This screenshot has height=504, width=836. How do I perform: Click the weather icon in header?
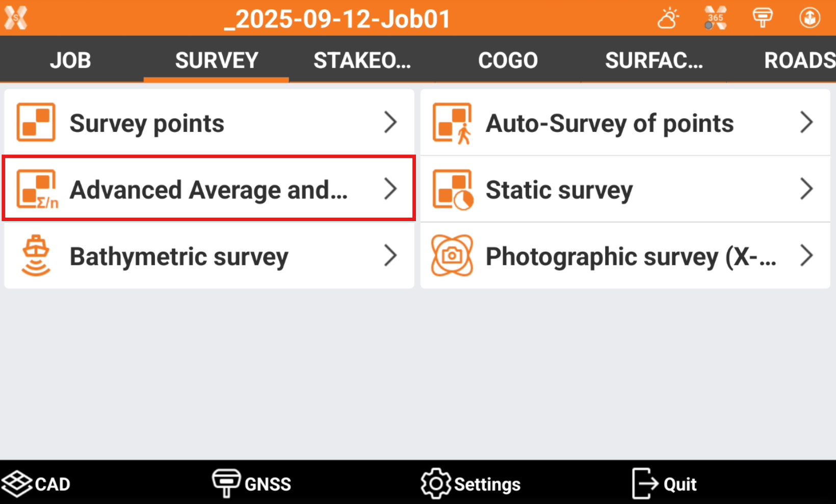(x=668, y=18)
